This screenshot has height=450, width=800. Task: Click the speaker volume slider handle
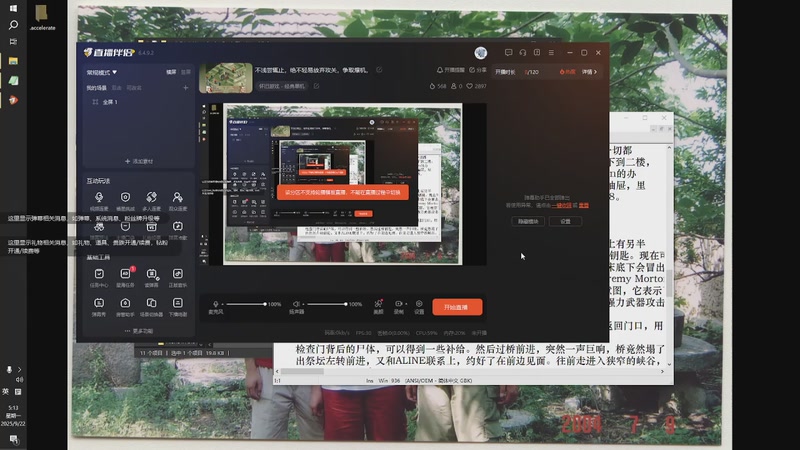345,304
